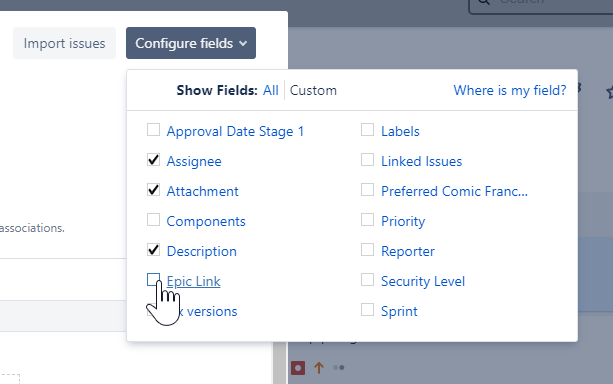
Task: Click the Reporter field label
Action: coord(408,251)
